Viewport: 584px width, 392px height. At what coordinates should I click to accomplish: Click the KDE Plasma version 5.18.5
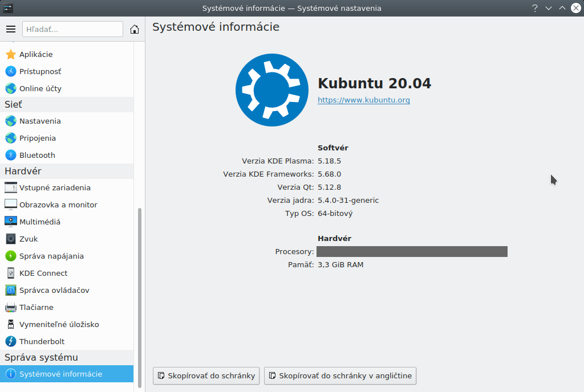click(329, 161)
